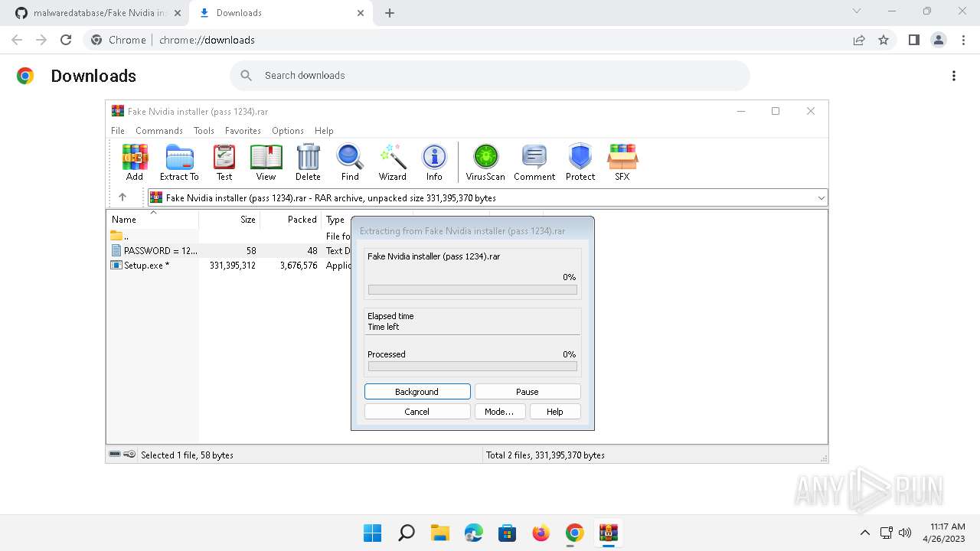Screen dimensions: 980x551
Task: Open the Tools menu
Action: [x=204, y=131]
